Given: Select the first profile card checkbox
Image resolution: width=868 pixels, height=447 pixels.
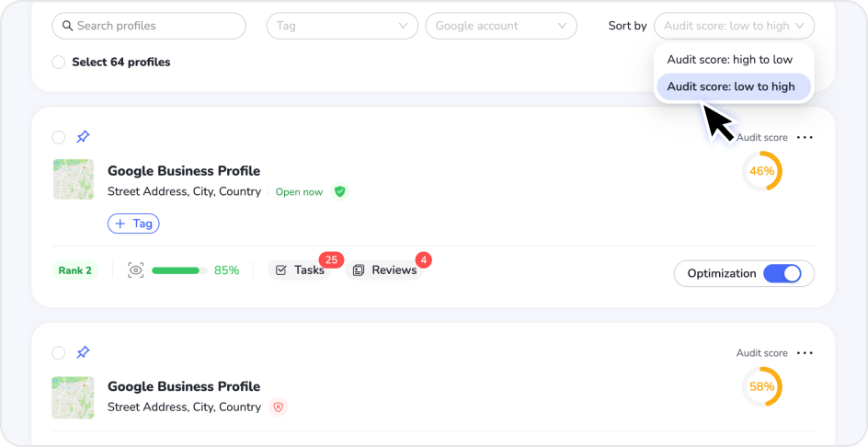Looking at the screenshot, I should (x=58, y=137).
